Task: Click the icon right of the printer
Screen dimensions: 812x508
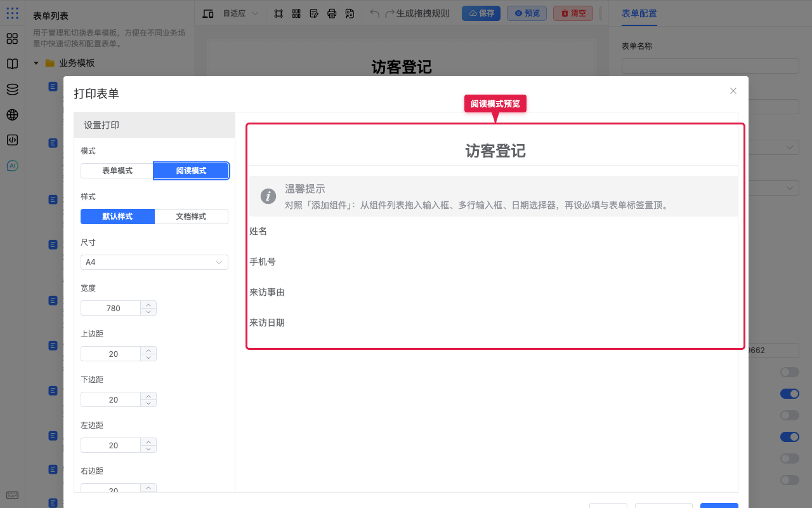Action: (x=350, y=13)
